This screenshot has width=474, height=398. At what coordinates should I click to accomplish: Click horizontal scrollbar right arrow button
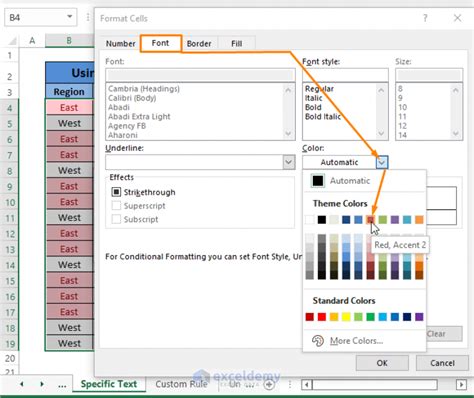pos(461,385)
